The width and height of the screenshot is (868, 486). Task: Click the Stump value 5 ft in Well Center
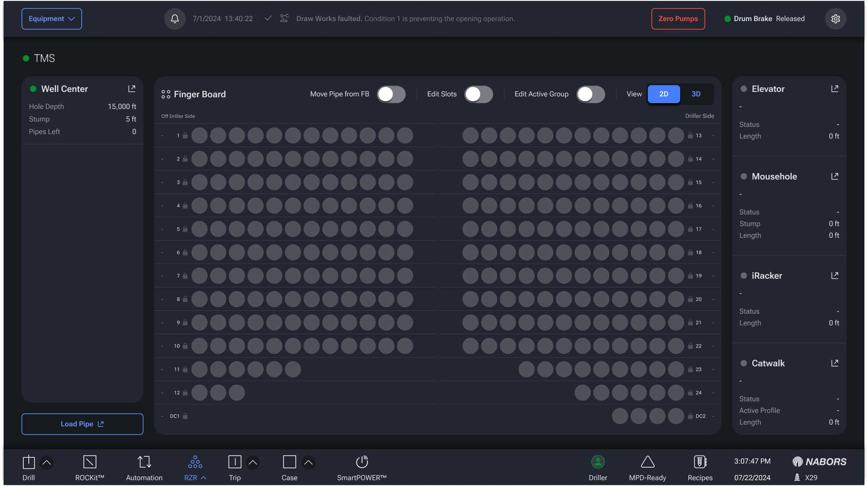[x=131, y=119]
